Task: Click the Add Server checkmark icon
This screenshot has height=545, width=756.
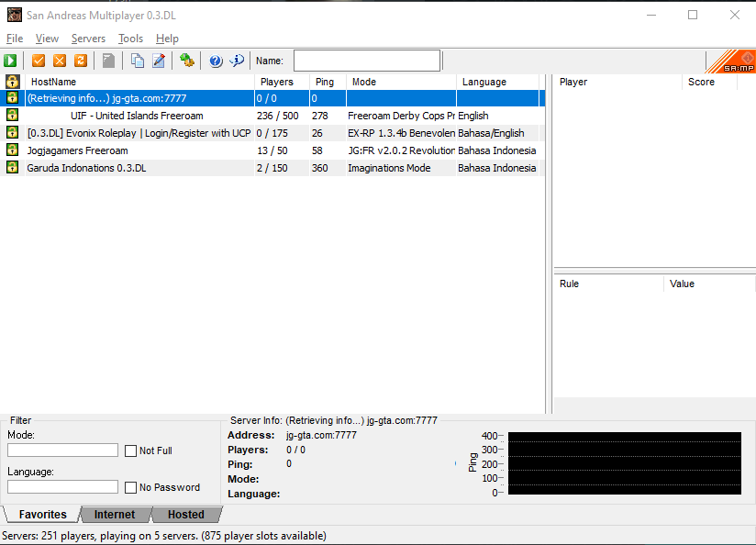Action: [x=39, y=61]
